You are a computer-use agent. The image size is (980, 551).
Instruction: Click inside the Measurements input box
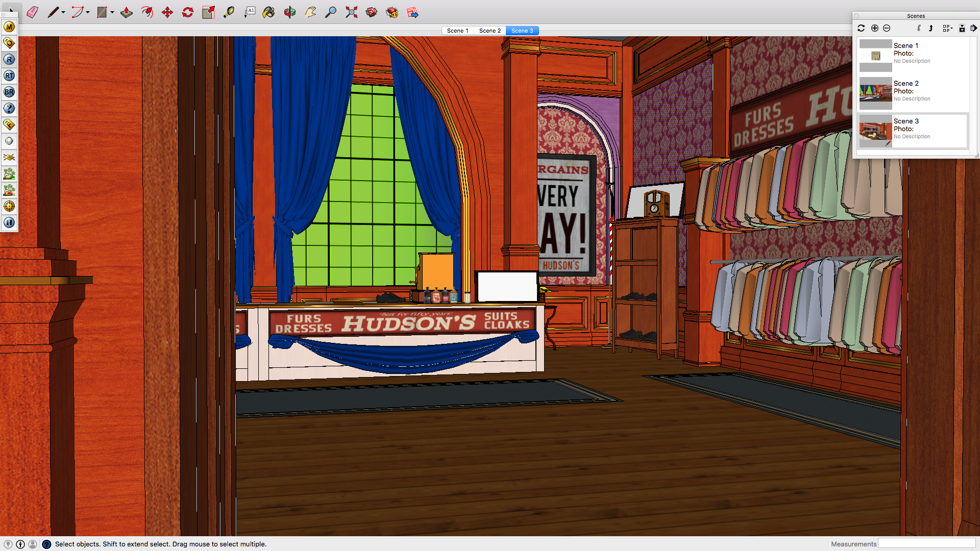click(x=926, y=543)
